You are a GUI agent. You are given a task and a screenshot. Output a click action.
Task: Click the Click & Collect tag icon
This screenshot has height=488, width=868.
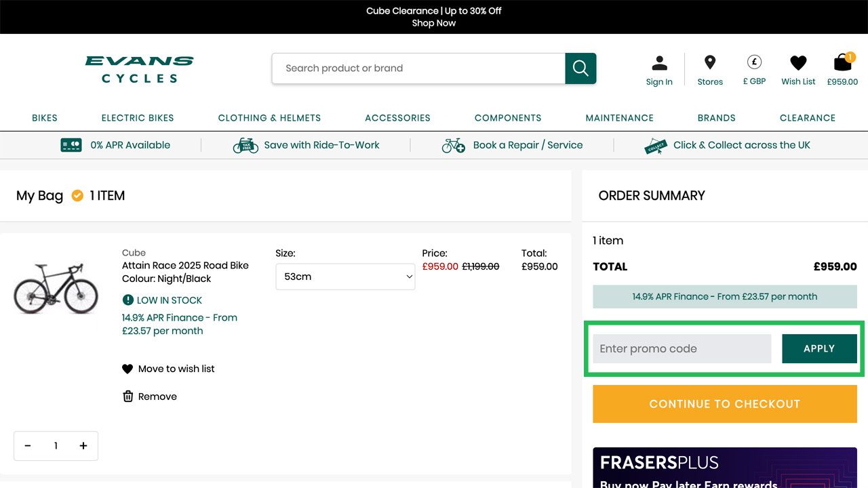point(656,145)
